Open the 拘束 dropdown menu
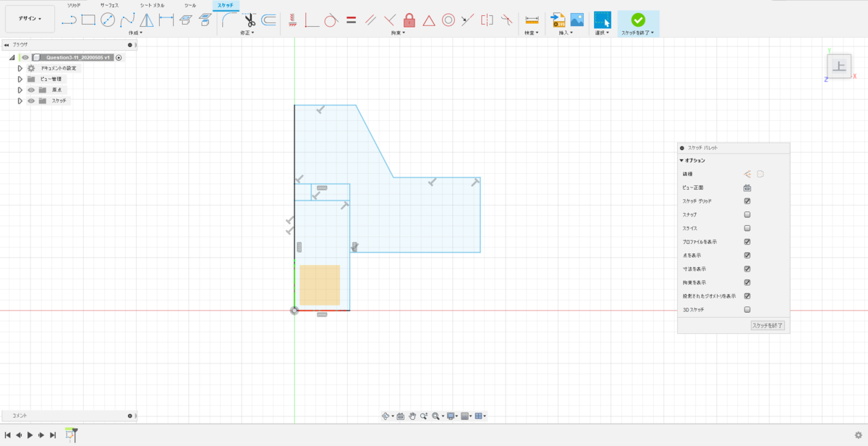Screen dimensions: 868x446 [399, 33]
